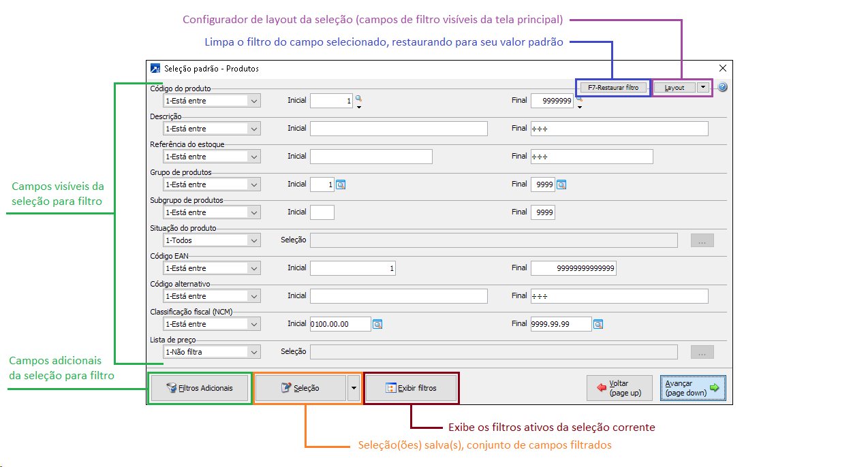Focus initial Código alternativo field

399,296
